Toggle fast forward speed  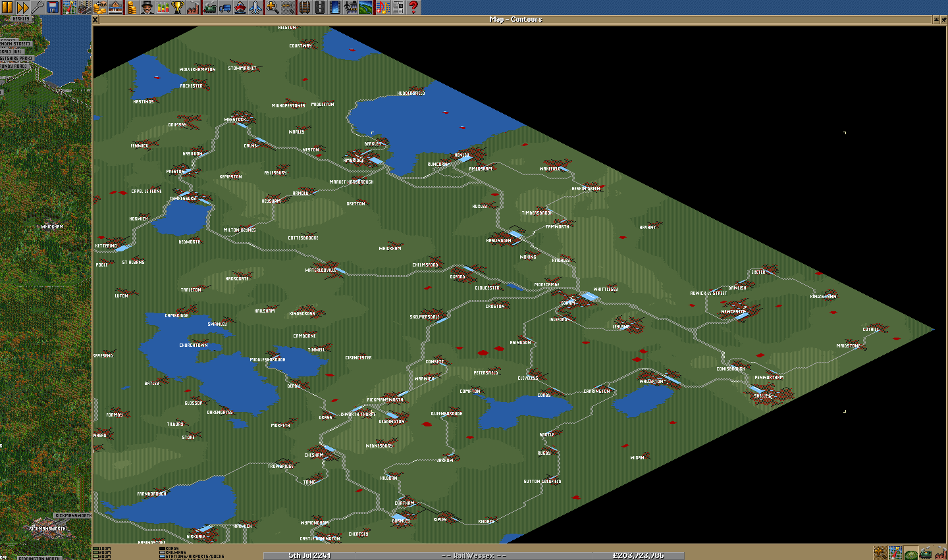[22, 7]
